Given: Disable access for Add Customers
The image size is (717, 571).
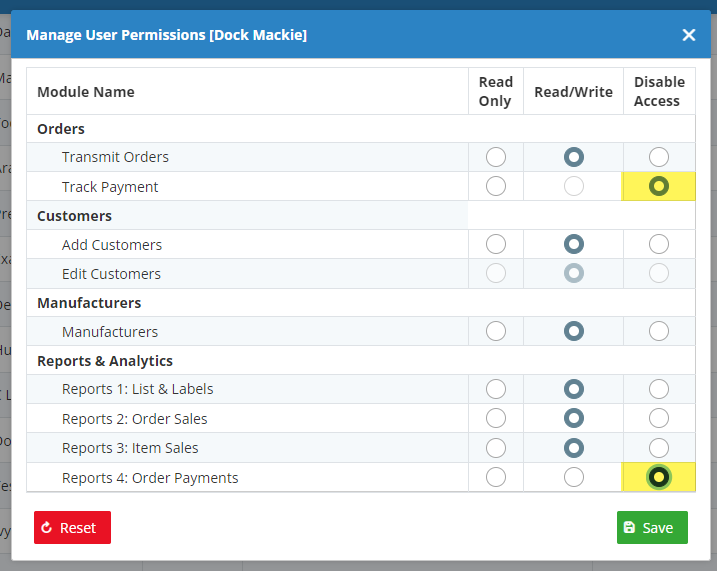Looking at the screenshot, I should (x=658, y=244).
